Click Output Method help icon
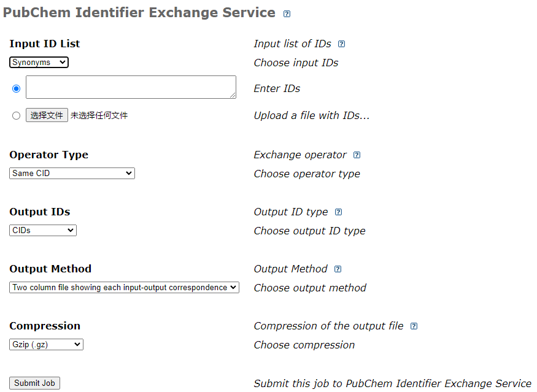Viewport: 537px width, 392px height. coord(338,269)
